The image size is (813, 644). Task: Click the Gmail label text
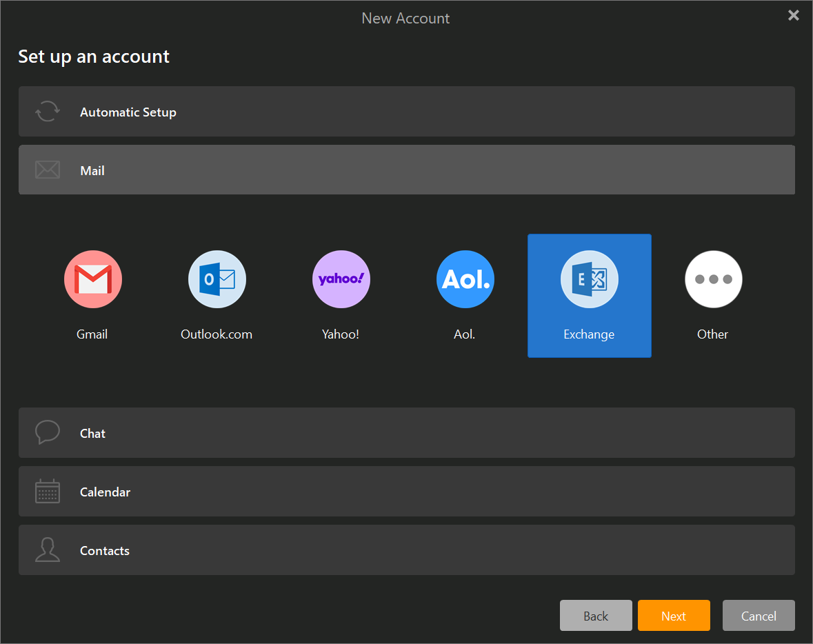click(x=92, y=334)
